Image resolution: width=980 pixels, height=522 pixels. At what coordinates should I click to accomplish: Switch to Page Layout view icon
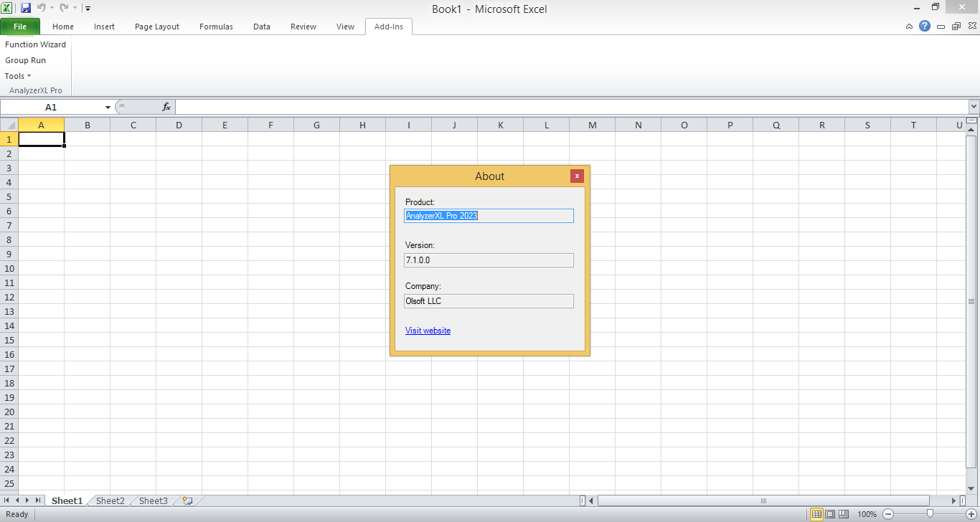pos(830,514)
